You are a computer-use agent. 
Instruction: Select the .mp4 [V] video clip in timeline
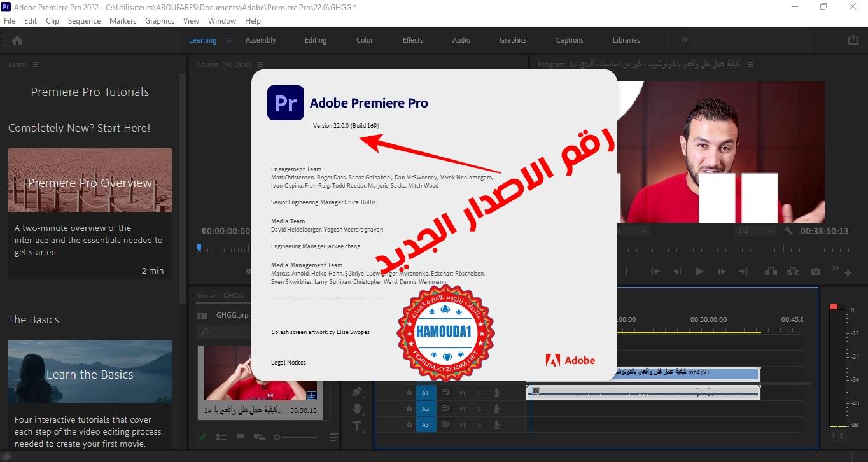click(x=687, y=373)
